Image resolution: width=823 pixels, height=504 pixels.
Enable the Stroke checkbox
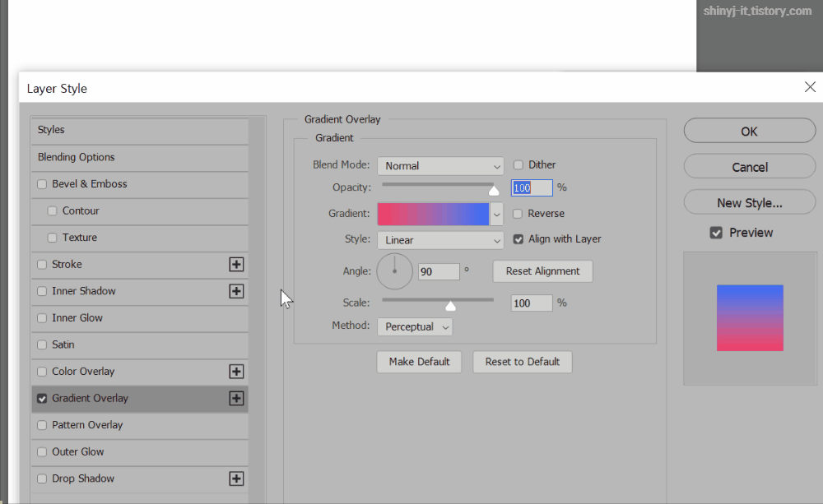[x=42, y=264]
